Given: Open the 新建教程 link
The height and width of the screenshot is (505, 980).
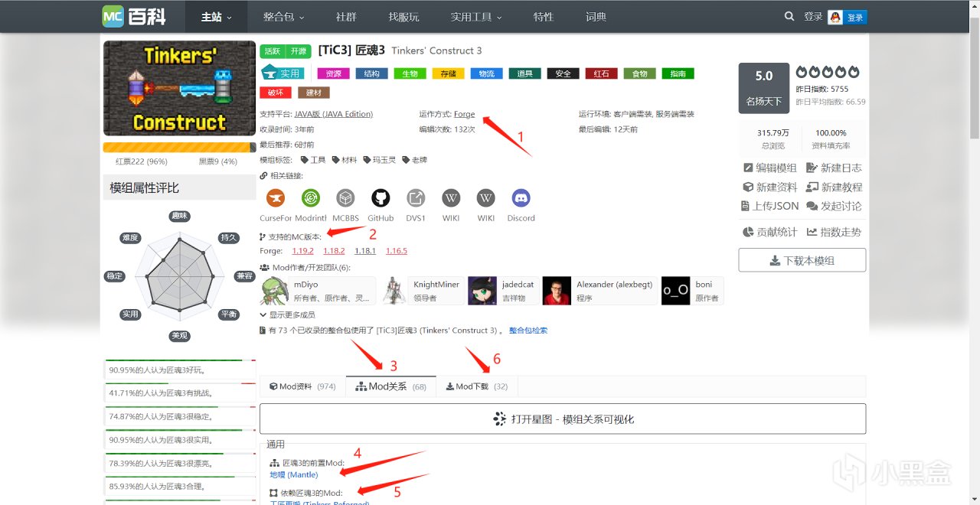Looking at the screenshot, I should [x=834, y=187].
